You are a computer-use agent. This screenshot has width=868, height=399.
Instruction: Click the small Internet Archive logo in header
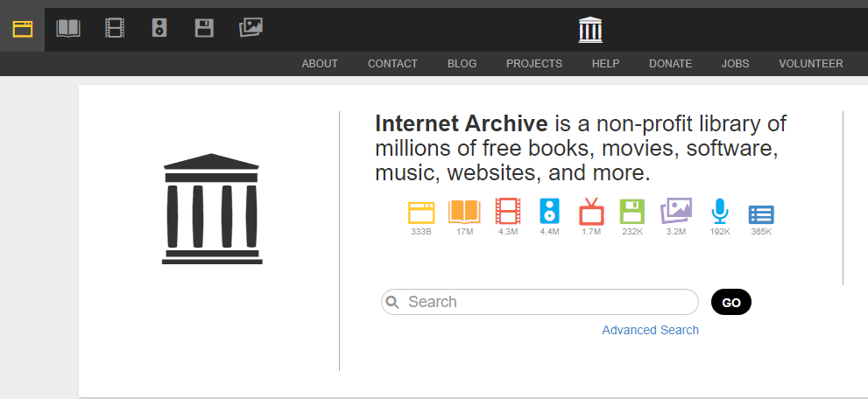(x=591, y=30)
